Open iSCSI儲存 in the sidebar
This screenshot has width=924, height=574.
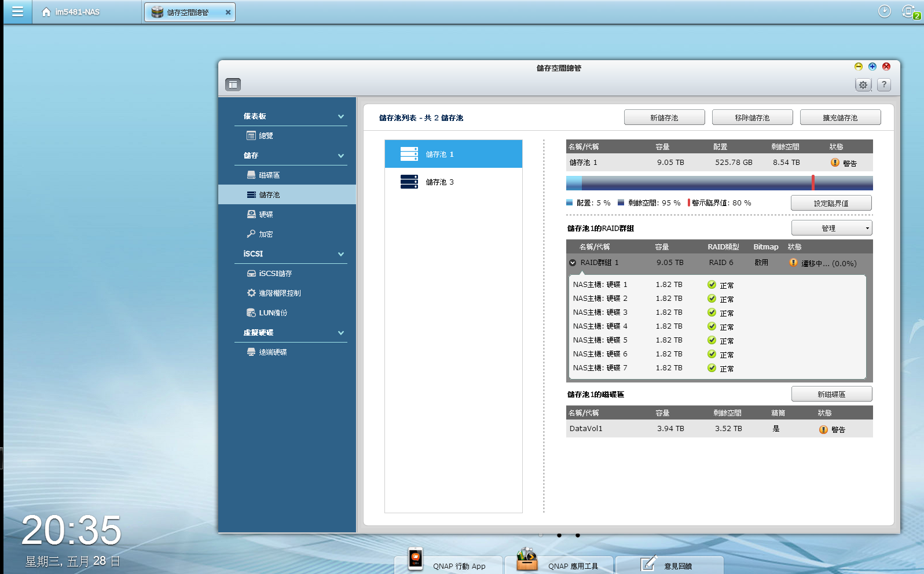275,274
